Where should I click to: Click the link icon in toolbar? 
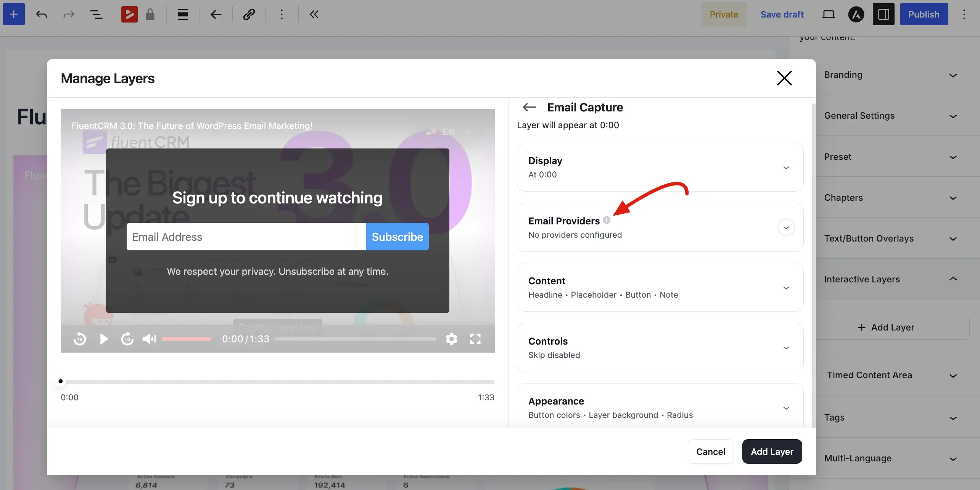[x=249, y=15]
